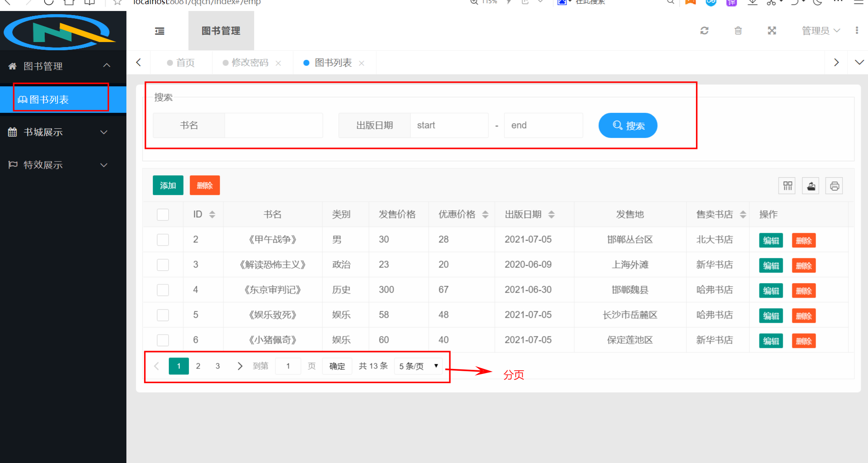Image resolution: width=868 pixels, height=463 pixels.
Task: Close the 修改密码 tab
Action: 278,63
